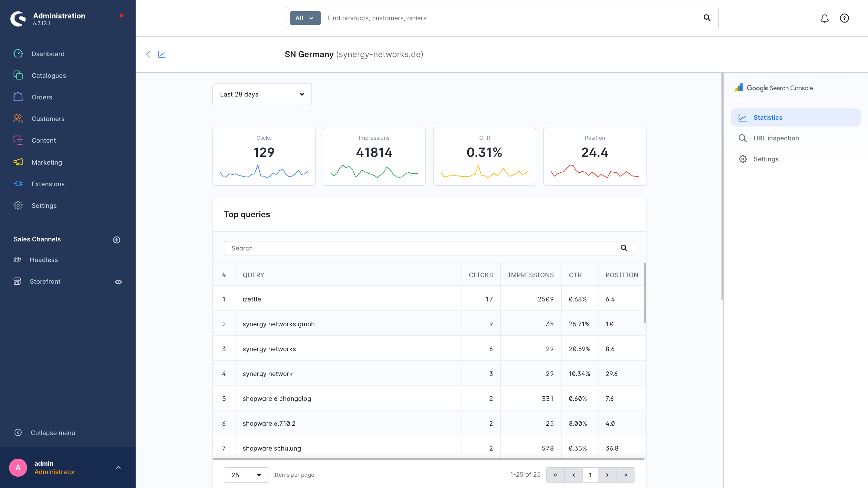
Task: Select the CTR statistics card
Action: click(485, 156)
